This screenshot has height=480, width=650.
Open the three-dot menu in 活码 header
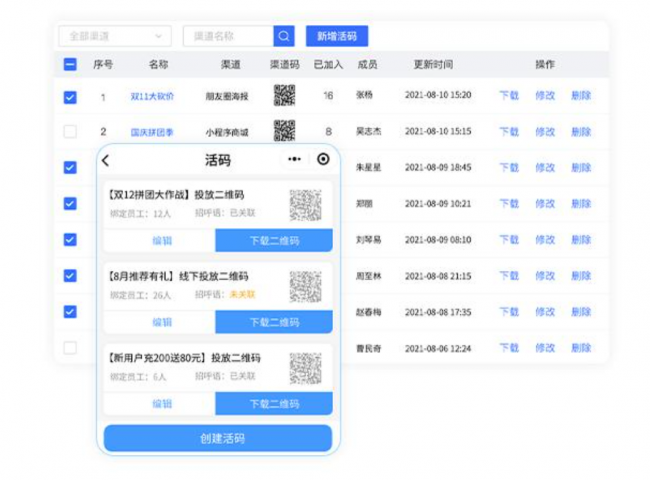(294, 159)
